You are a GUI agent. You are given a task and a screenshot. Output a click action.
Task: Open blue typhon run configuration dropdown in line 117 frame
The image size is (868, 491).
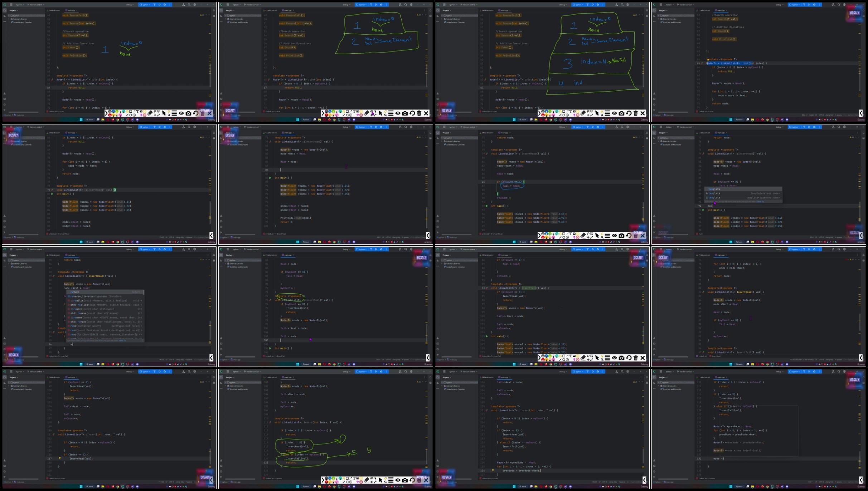pos(145,372)
